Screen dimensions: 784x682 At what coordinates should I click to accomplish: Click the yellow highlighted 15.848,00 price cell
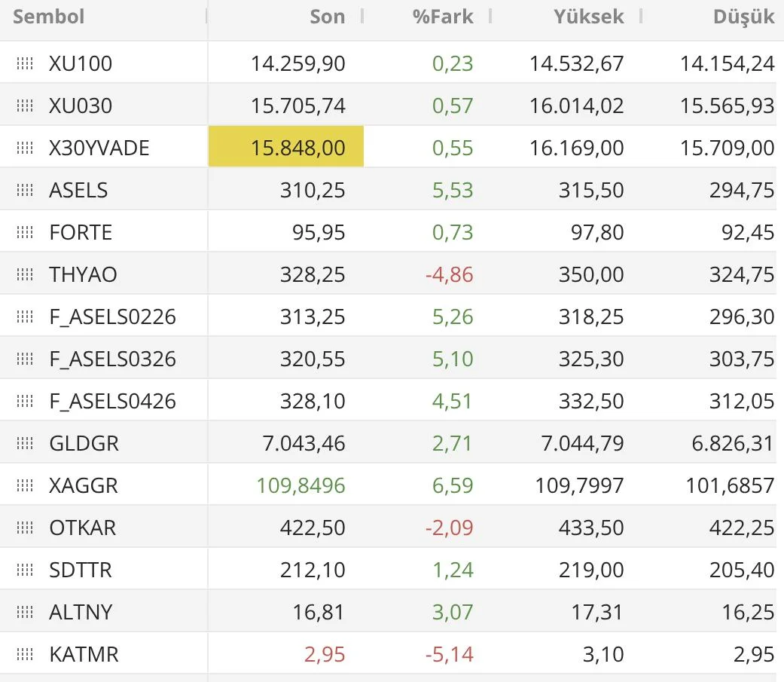pyautogui.click(x=286, y=147)
